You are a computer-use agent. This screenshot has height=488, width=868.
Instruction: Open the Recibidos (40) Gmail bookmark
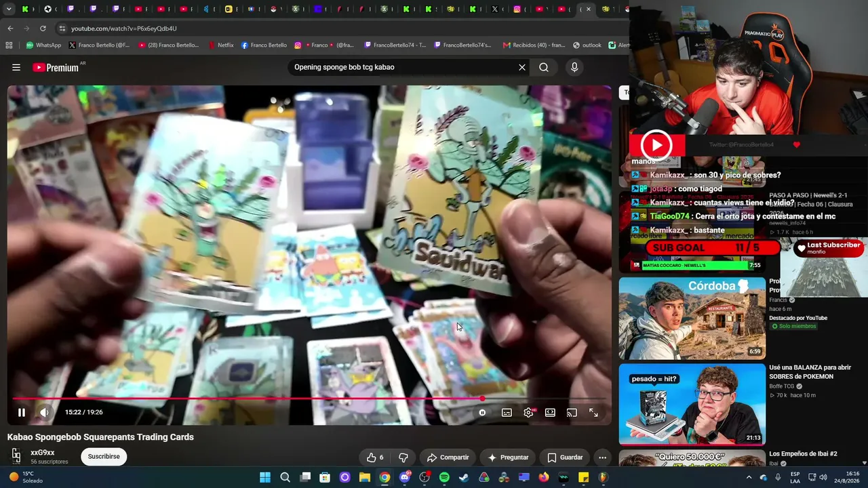[534, 45]
